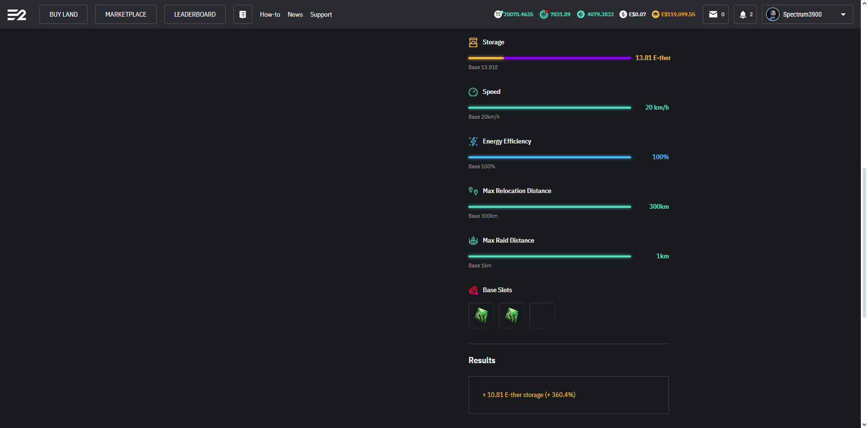Click the Storage progress bar
868x428 pixels.
[x=549, y=58]
